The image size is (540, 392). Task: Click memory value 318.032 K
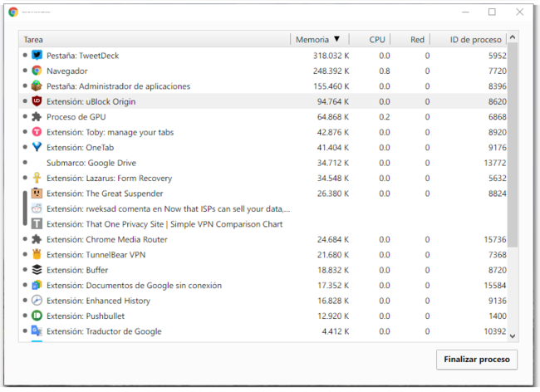click(331, 56)
